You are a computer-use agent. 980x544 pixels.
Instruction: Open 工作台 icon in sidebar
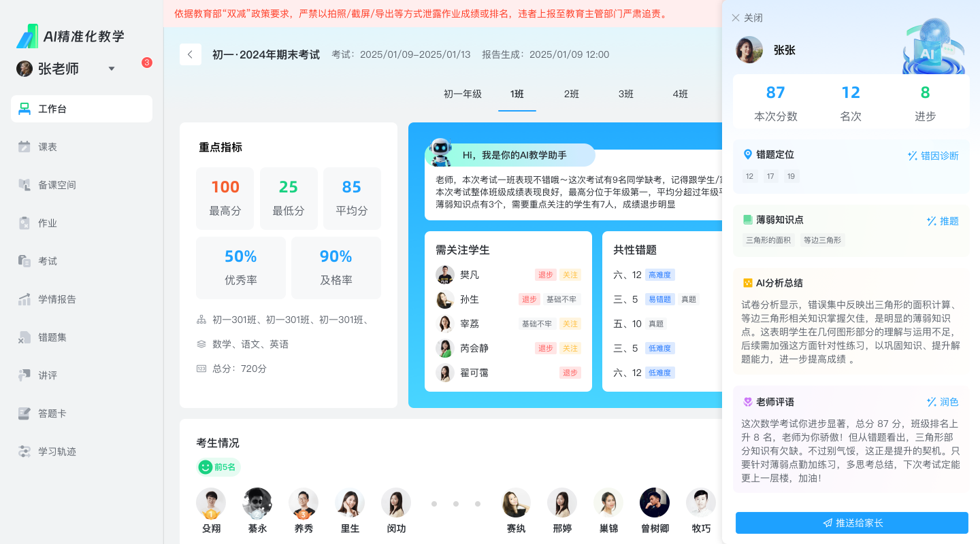[24, 109]
